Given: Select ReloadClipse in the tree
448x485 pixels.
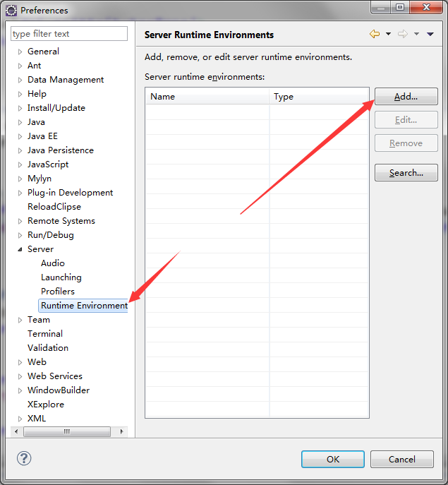Looking at the screenshot, I should 54,207.
